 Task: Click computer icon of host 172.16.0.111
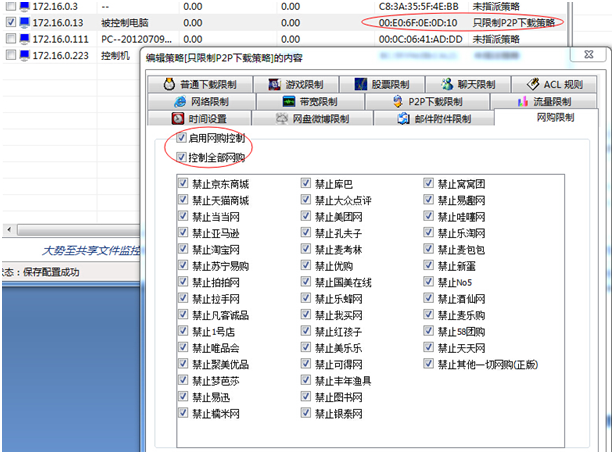(x=24, y=39)
